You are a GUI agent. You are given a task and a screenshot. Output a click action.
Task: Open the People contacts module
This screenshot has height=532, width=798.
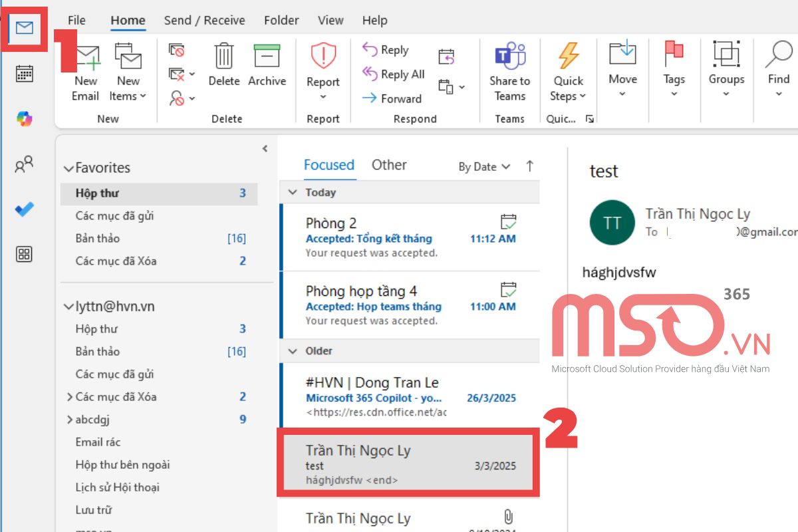click(x=25, y=164)
